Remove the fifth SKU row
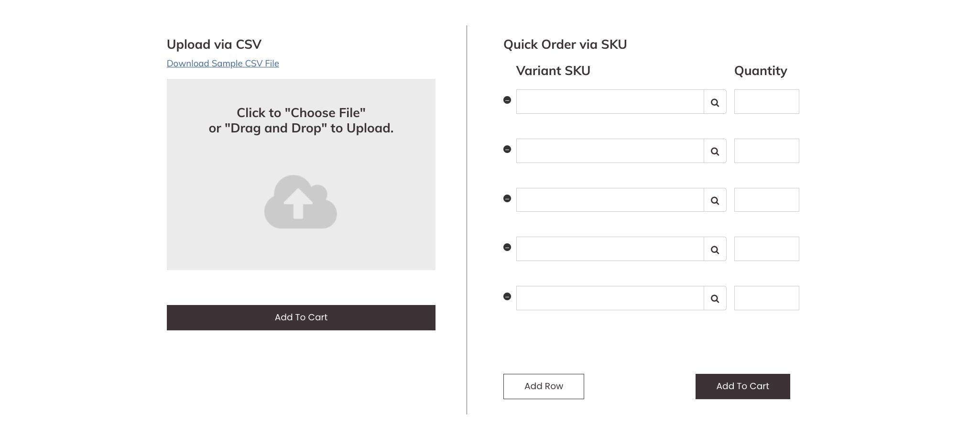980x436 pixels. click(x=507, y=296)
